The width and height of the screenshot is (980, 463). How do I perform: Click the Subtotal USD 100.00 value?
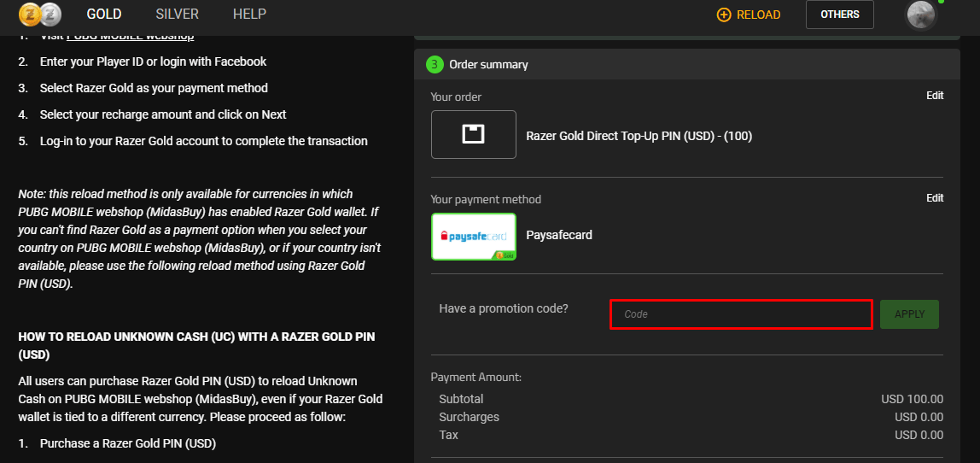[912, 399]
